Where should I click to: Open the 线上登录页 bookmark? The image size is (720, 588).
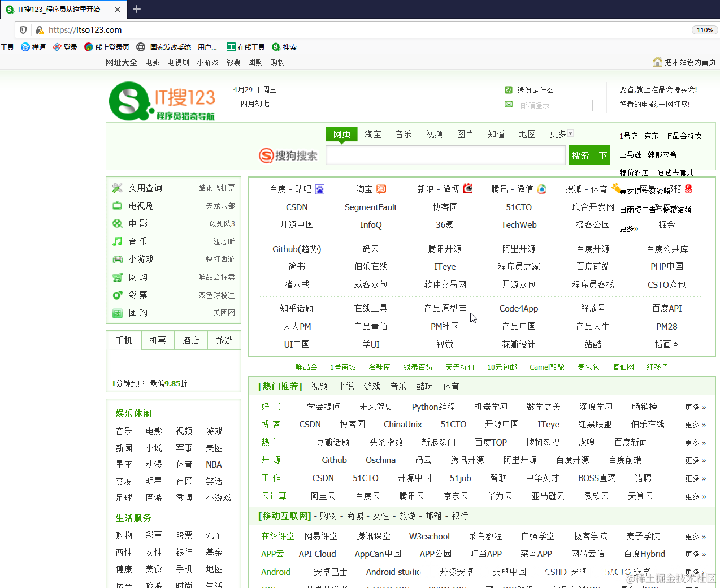click(107, 47)
